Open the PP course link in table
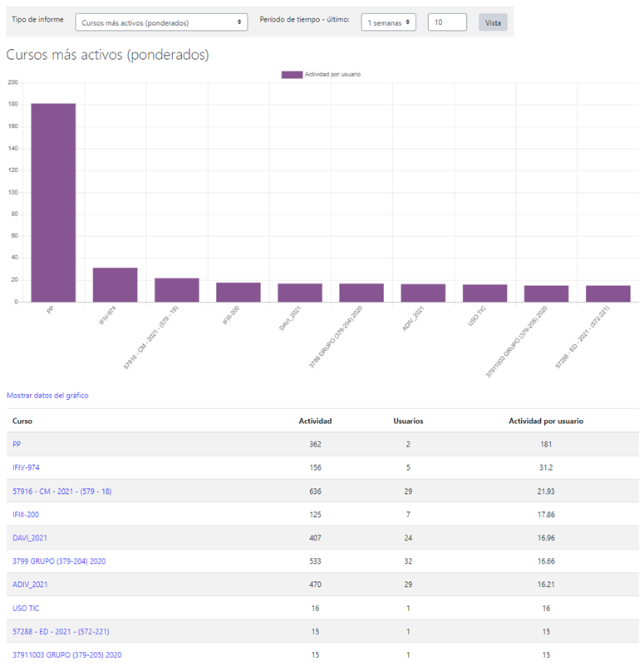644x671 pixels. (x=17, y=444)
